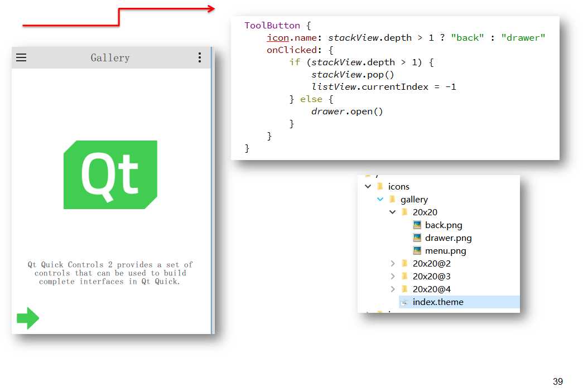Select menu.png file in the tree

(x=445, y=251)
